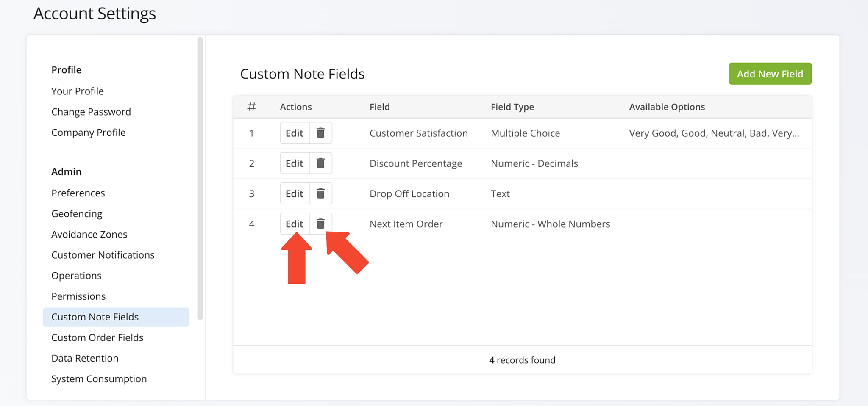
Task: Open Company Profile section
Action: tap(89, 133)
